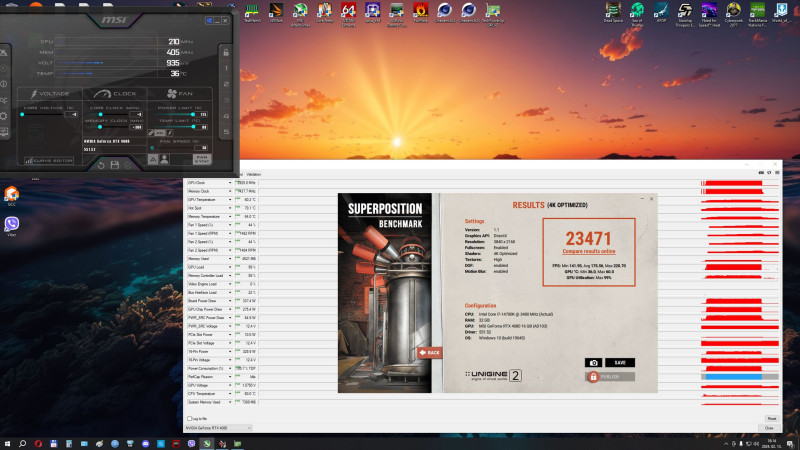Adjust the Temp Limit slider handle
The image size is (800, 450).
tap(193, 127)
